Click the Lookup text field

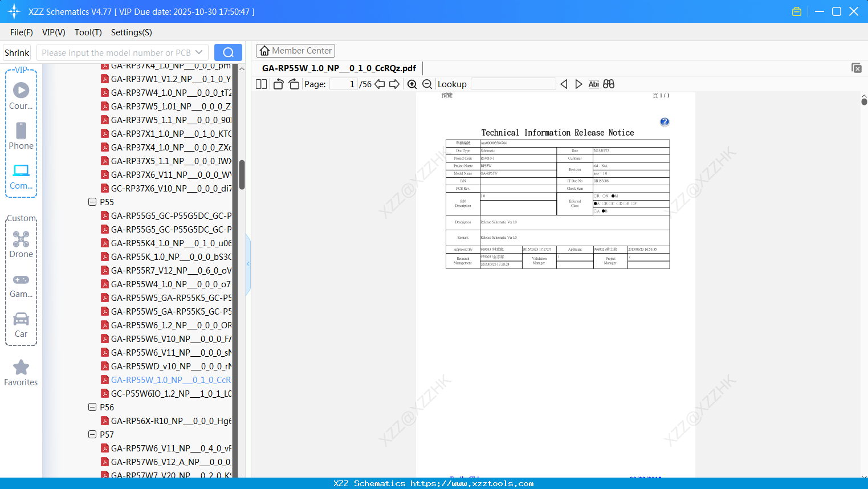point(514,84)
